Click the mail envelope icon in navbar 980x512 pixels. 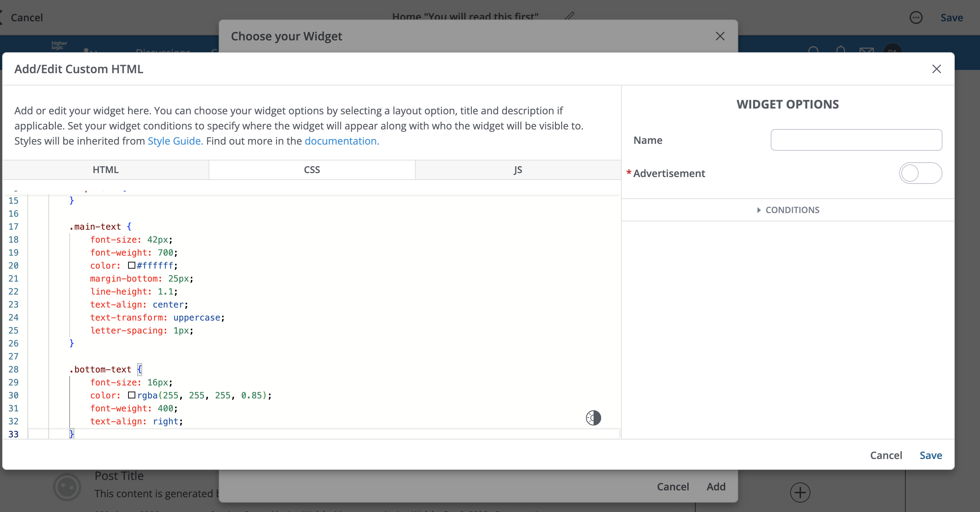(x=866, y=50)
